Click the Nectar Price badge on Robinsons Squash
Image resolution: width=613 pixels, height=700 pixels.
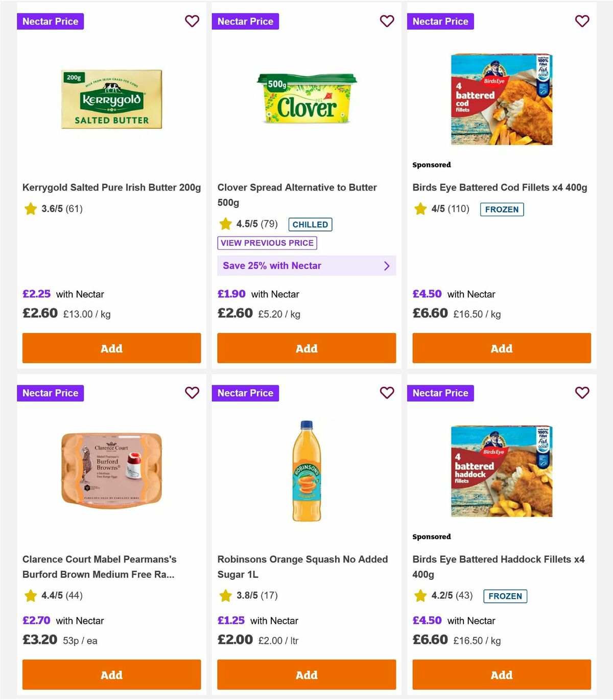(245, 393)
